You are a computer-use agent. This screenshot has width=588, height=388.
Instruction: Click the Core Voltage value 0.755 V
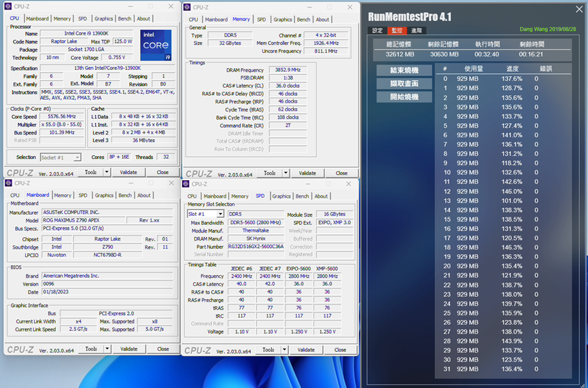pos(117,57)
